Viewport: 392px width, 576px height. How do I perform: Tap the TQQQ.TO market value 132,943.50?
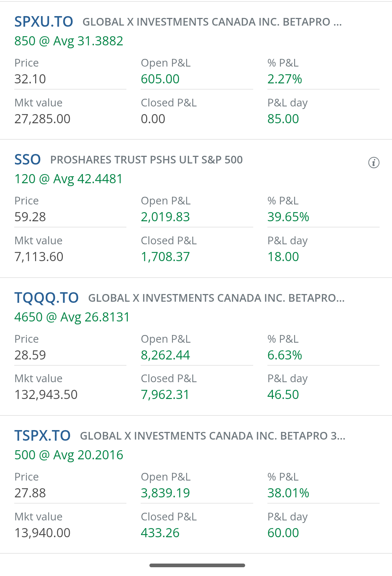pos(46,395)
